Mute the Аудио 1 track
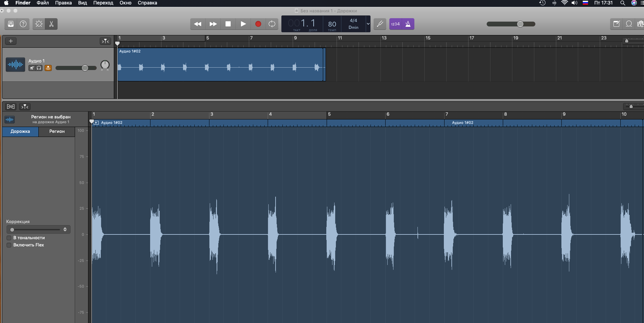The height and width of the screenshot is (323, 644). click(32, 68)
